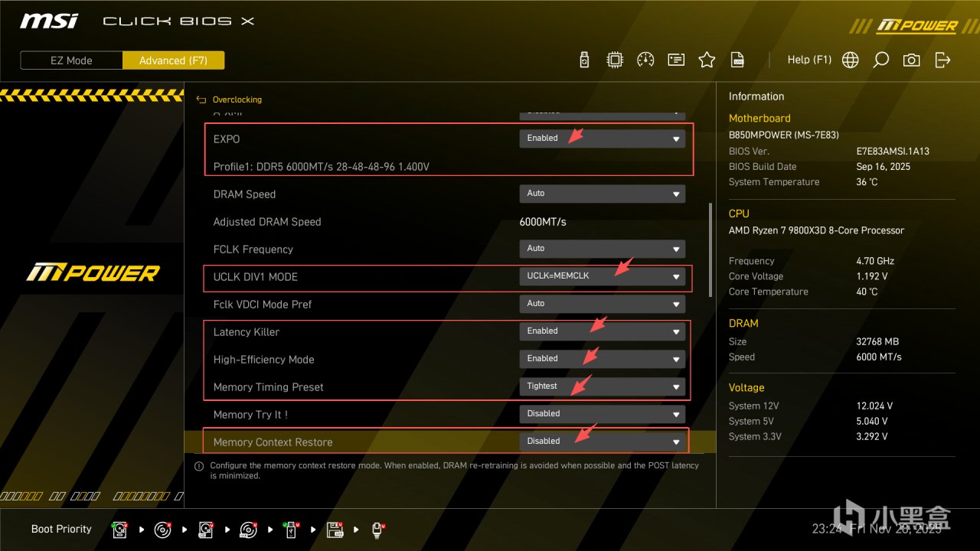The image size is (980, 551).
Task: Click the info icon beside help description
Action: [199, 466]
